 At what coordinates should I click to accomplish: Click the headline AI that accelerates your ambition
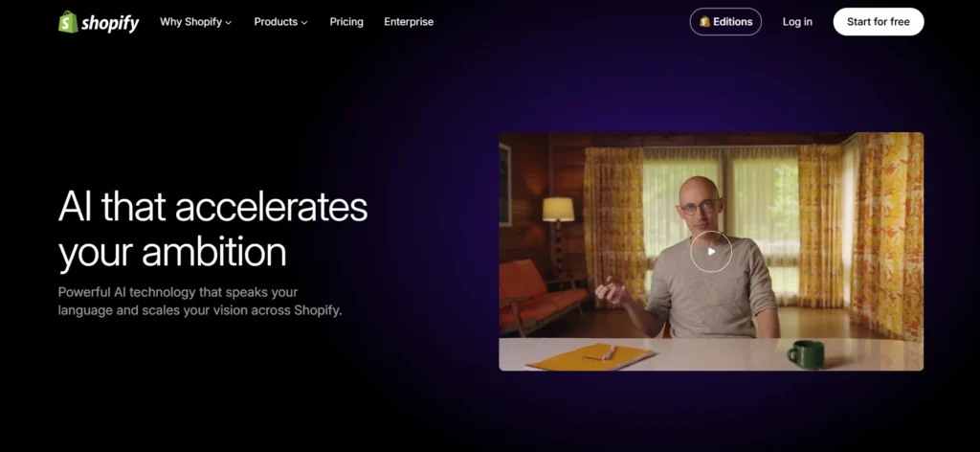point(213,229)
